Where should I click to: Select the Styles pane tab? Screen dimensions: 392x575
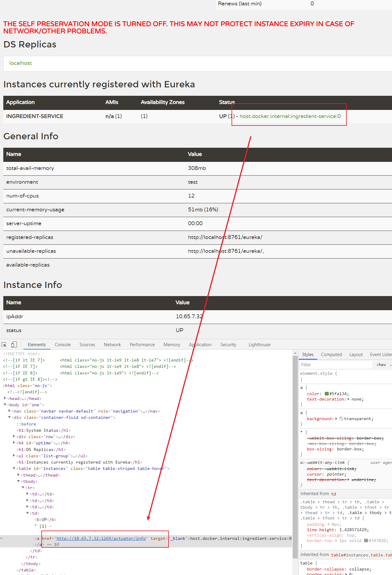click(308, 355)
